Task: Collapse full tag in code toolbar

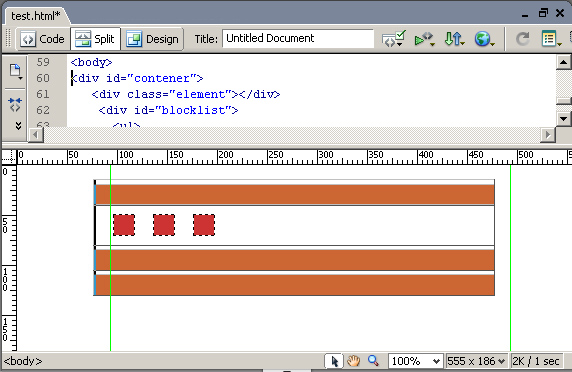Action: 15,105
